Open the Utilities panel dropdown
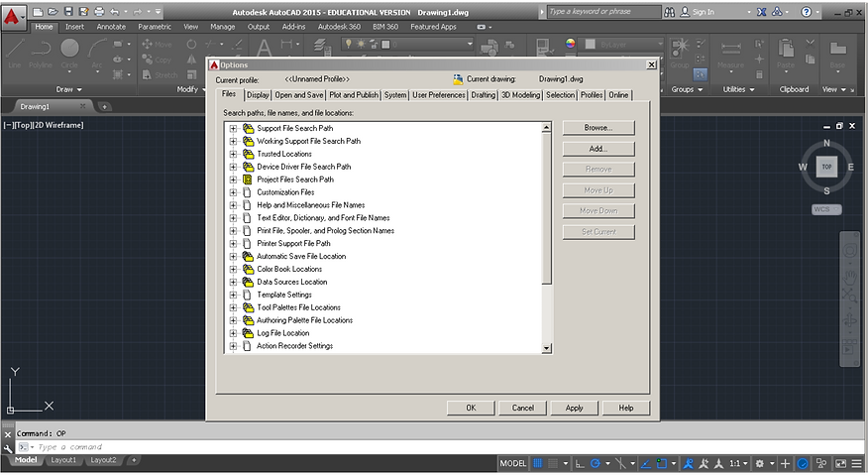Viewport: 868px width, 476px height. (738, 89)
